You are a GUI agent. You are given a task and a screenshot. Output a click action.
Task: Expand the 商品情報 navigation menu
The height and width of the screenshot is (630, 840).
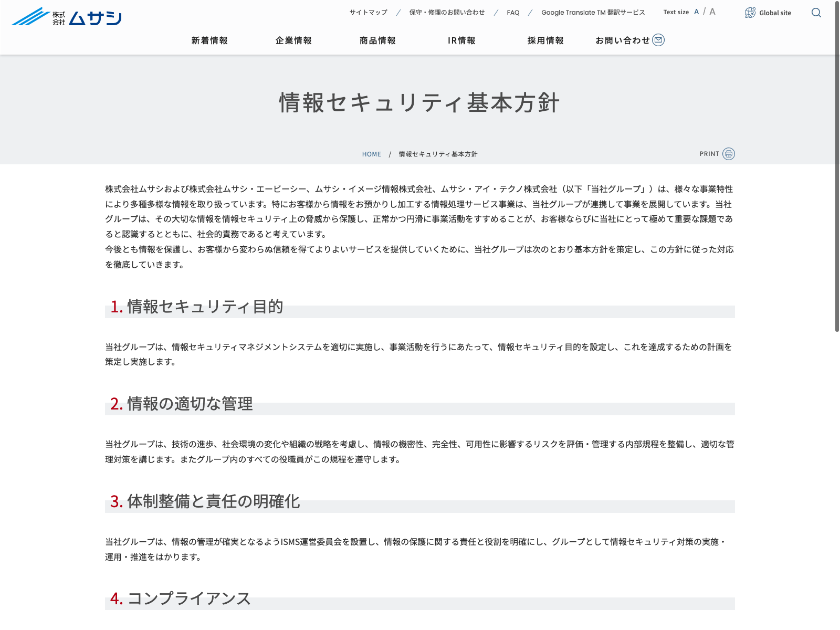377,40
